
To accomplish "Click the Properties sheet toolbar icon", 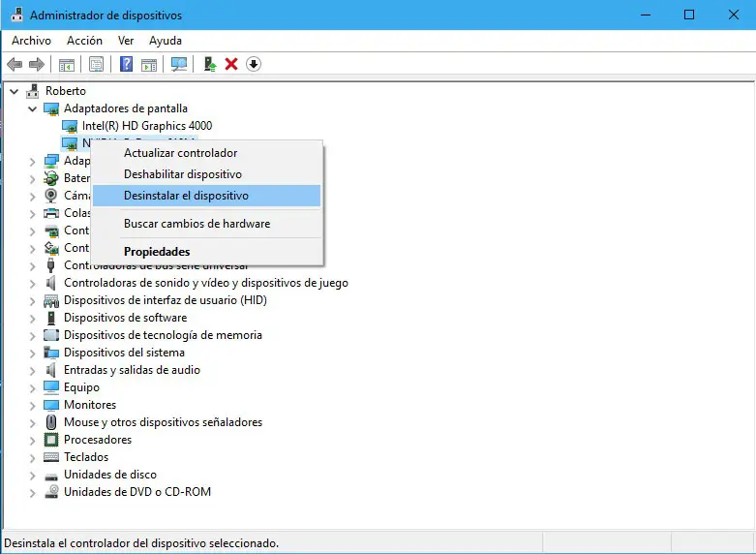I will [x=96, y=64].
